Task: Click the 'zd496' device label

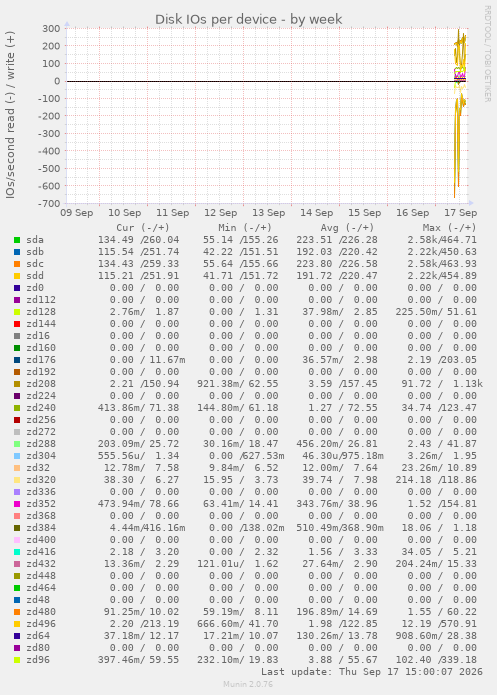Action: [41, 624]
